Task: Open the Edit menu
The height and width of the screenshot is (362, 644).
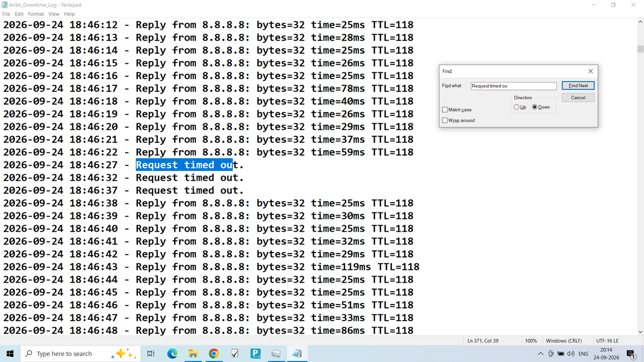Action: pyautogui.click(x=19, y=14)
